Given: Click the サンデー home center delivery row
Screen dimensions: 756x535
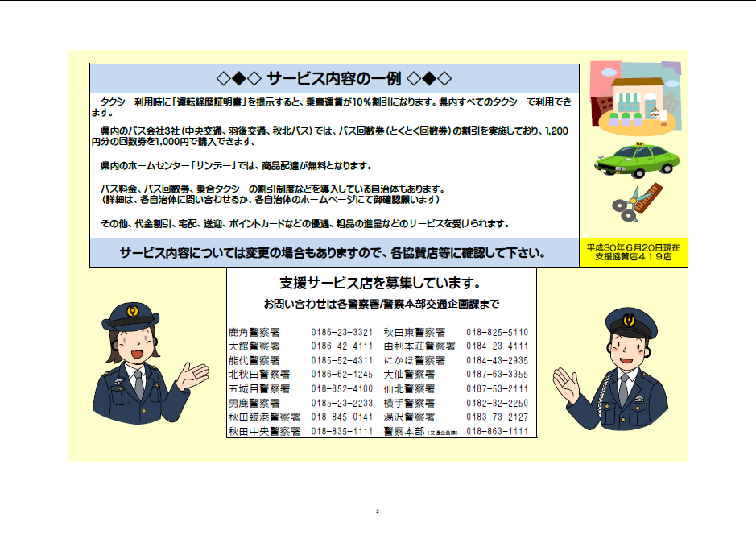Looking at the screenshot, I should coord(334,165).
